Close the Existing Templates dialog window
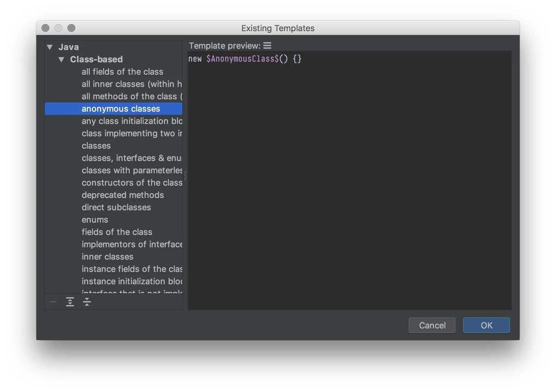 (x=45, y=28)
